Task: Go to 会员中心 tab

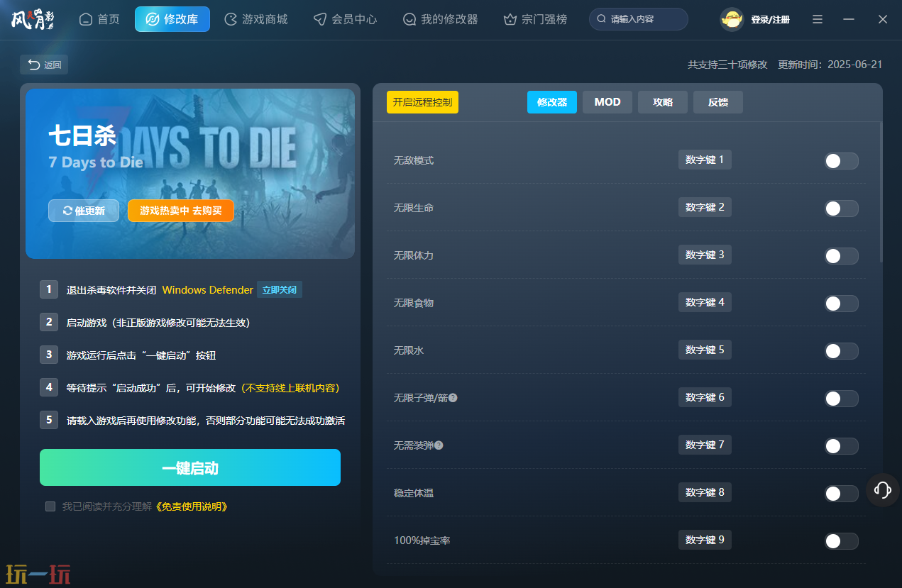Action: tap(346, 19)
